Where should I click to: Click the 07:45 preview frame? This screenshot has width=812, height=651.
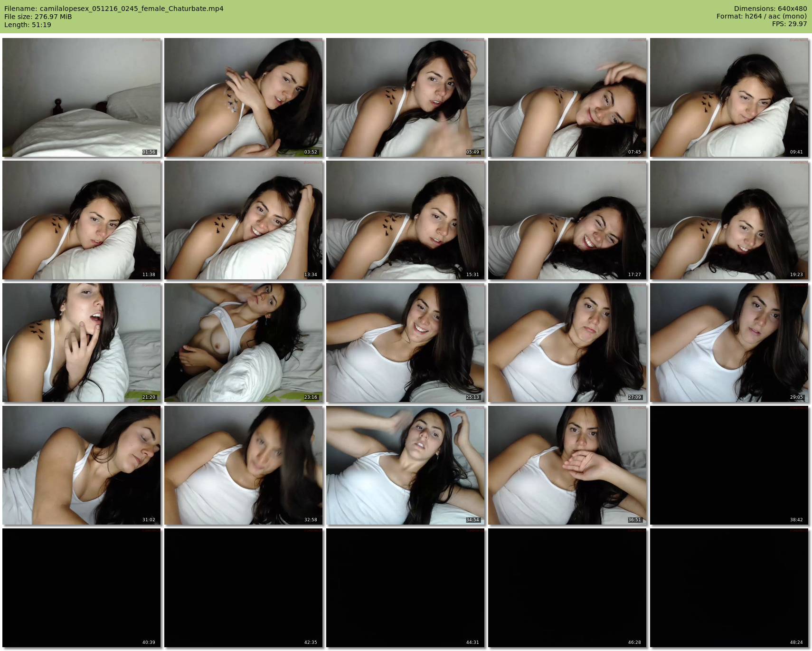point(567,97)
